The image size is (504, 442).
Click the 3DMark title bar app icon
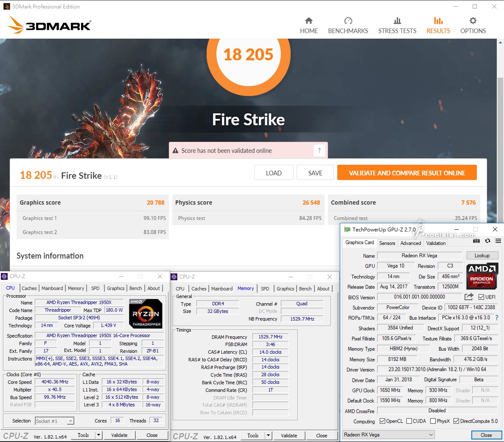coord(6,6)
